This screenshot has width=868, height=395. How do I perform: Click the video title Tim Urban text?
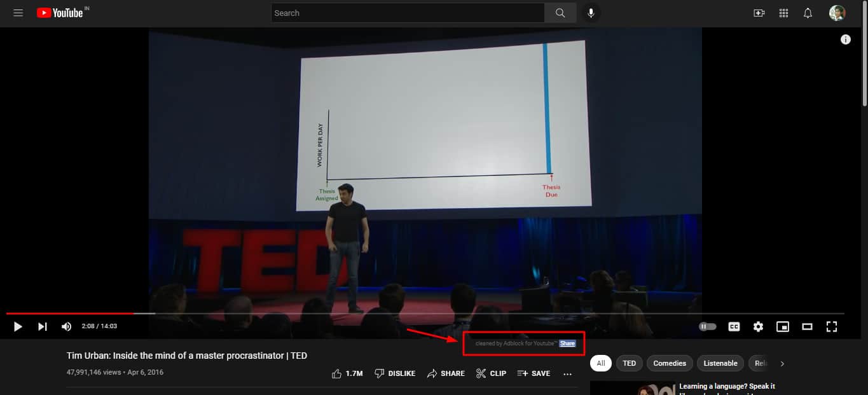pos(187,356)
